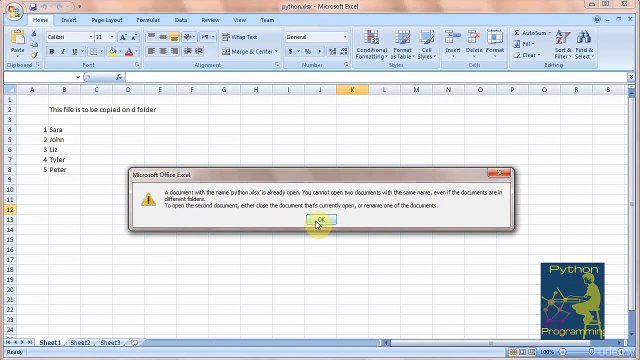Switch to Sheet2 tab

click(80, 342)
